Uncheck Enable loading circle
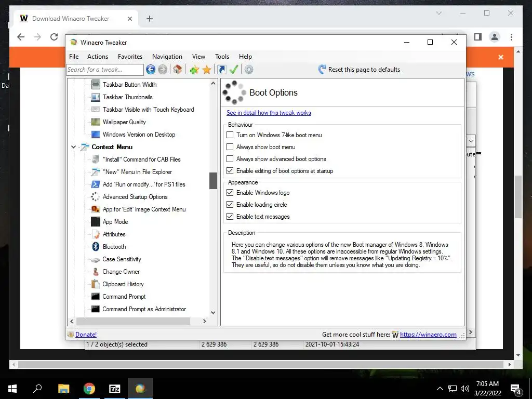 point(230,204)
